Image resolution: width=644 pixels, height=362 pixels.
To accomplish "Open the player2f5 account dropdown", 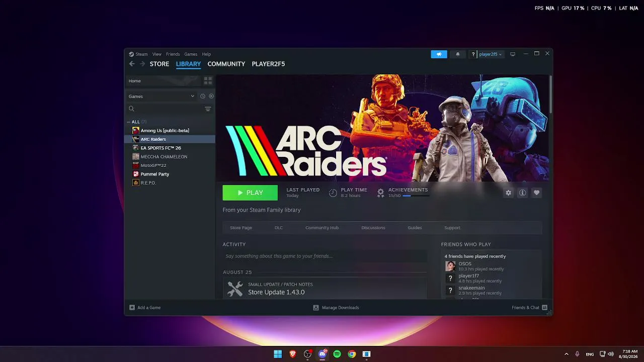I will [x=491, y=54].
